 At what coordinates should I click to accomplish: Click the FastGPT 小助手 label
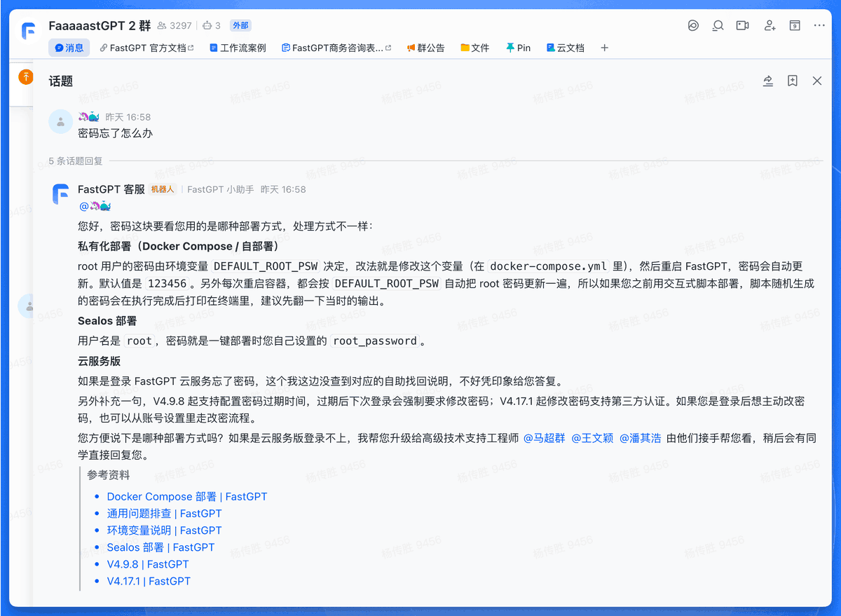click(x=221, y=189)
